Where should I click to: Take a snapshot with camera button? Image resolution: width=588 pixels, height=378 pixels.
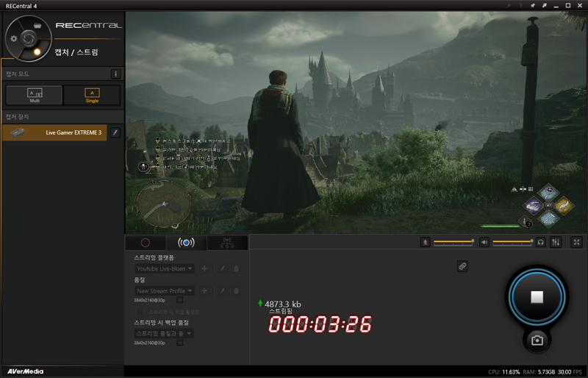click(x=537, y=340)
